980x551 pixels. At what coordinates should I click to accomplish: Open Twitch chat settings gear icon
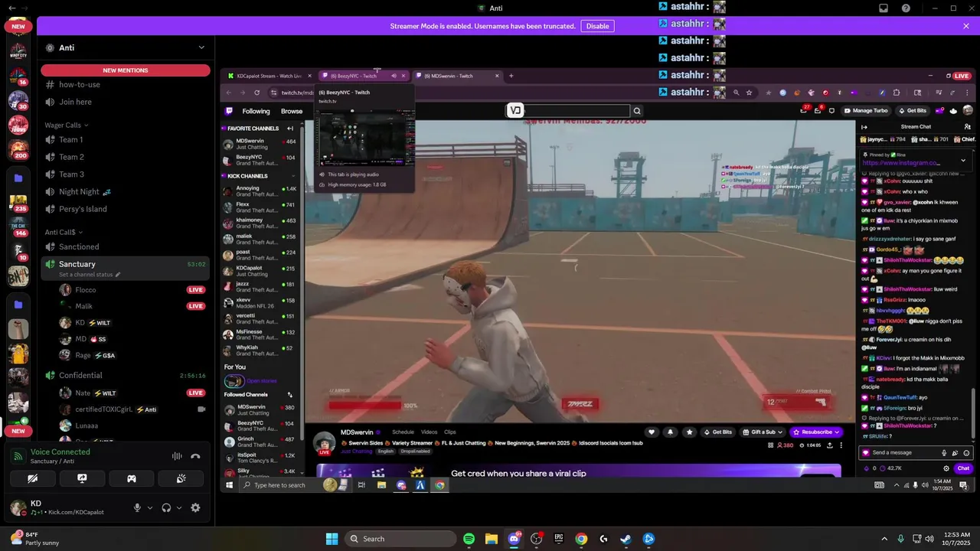946,468
